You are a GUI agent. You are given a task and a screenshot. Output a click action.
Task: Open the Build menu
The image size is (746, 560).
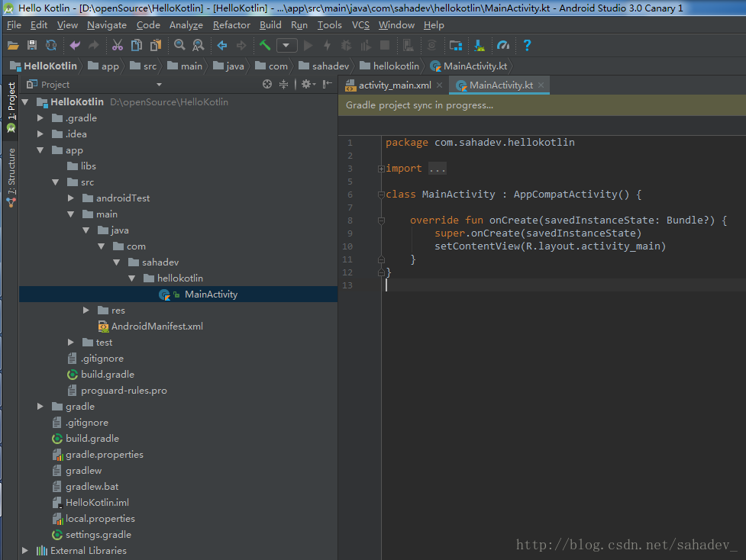click(x=270, y=25)
